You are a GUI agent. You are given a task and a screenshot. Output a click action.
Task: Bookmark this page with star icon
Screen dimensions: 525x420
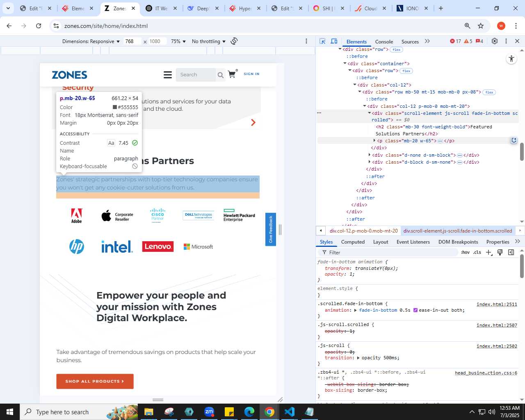pos(481,26)
